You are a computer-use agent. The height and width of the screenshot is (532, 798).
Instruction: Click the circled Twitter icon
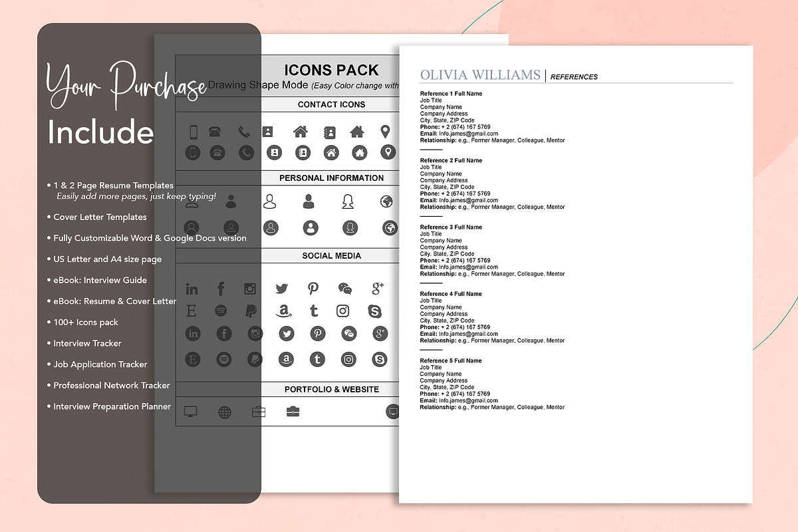pyautogui.click(x=287, y=334)
